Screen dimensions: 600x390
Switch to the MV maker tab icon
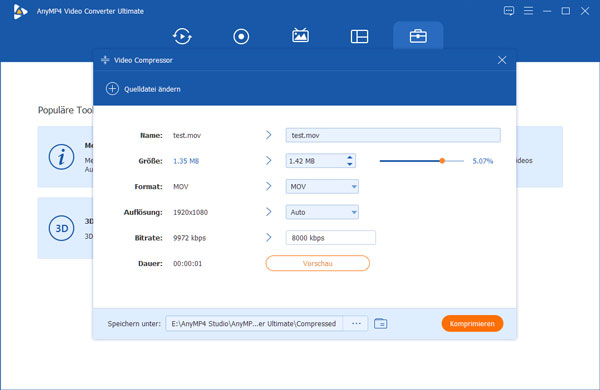pos(300,36)
